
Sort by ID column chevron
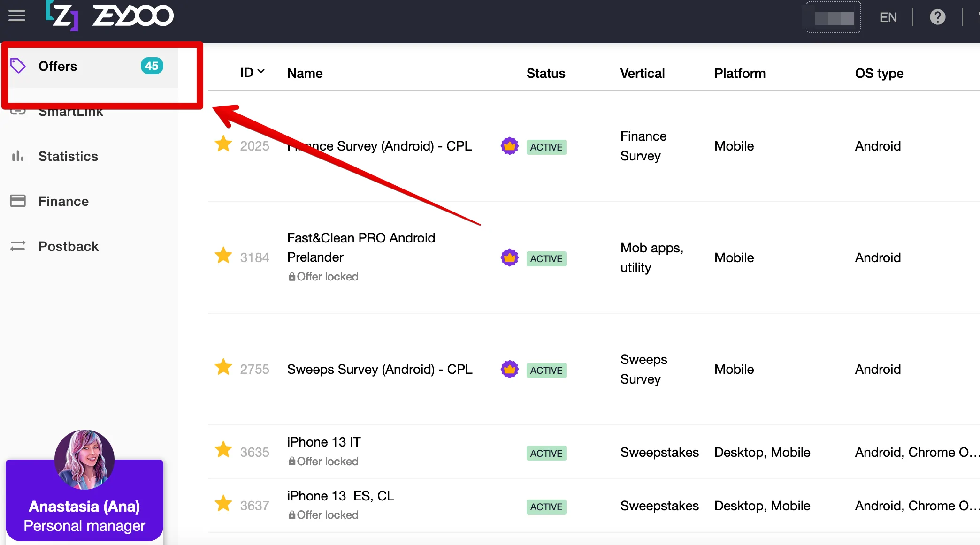coord(261,71)
